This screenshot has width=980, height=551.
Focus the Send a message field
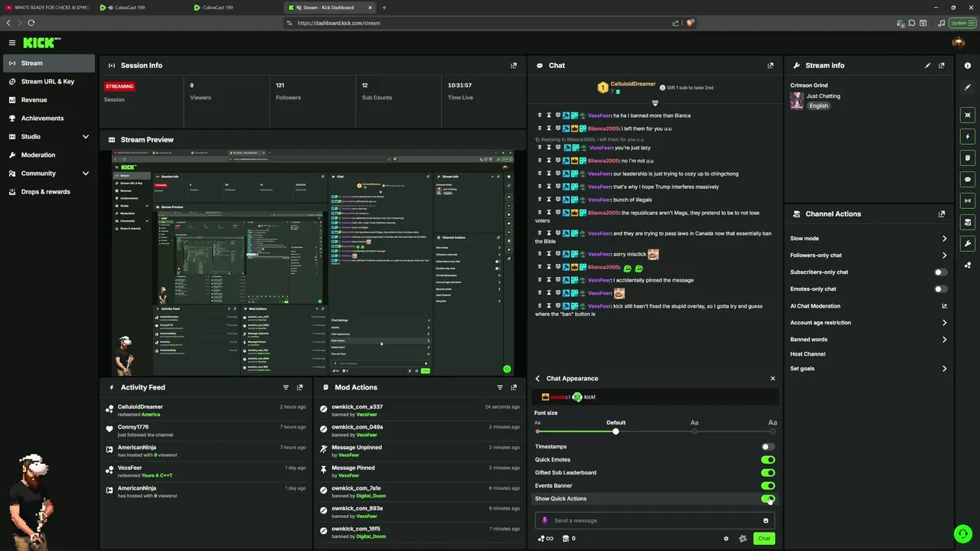point(655,521)
